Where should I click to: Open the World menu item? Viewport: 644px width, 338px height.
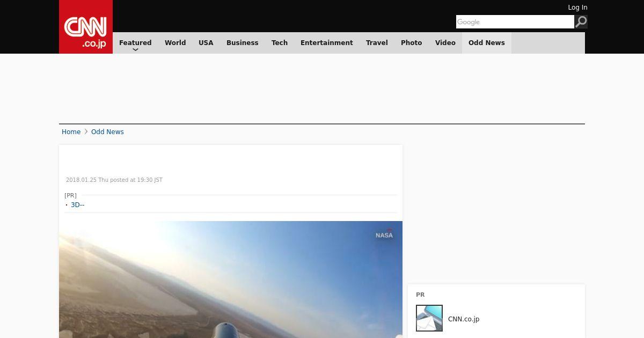(175, 43)
